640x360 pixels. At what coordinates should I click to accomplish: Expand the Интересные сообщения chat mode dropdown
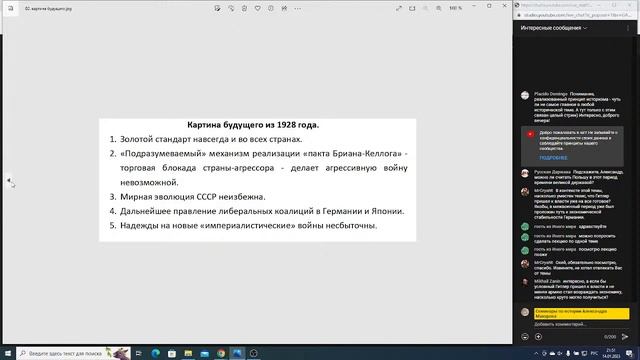(x=553, y=28)
